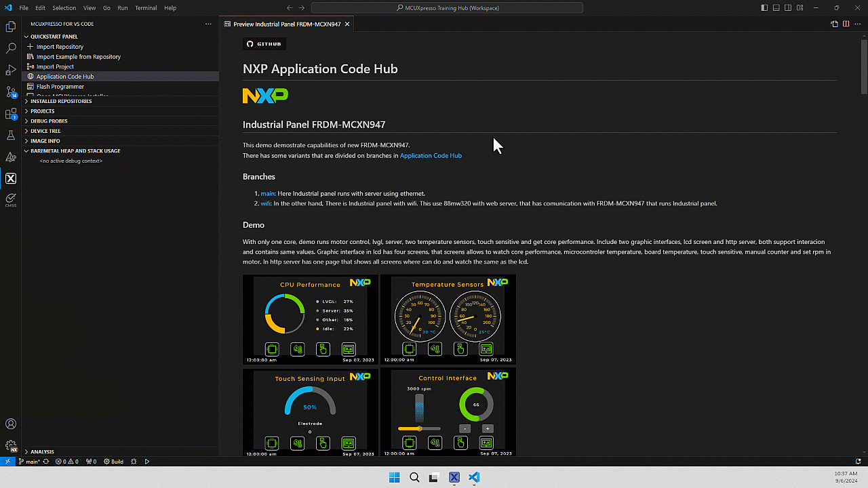Open the Search view in activity bar
Image resolution: width=868 pixels, height=488 pixels.
(x=10, y=47)
